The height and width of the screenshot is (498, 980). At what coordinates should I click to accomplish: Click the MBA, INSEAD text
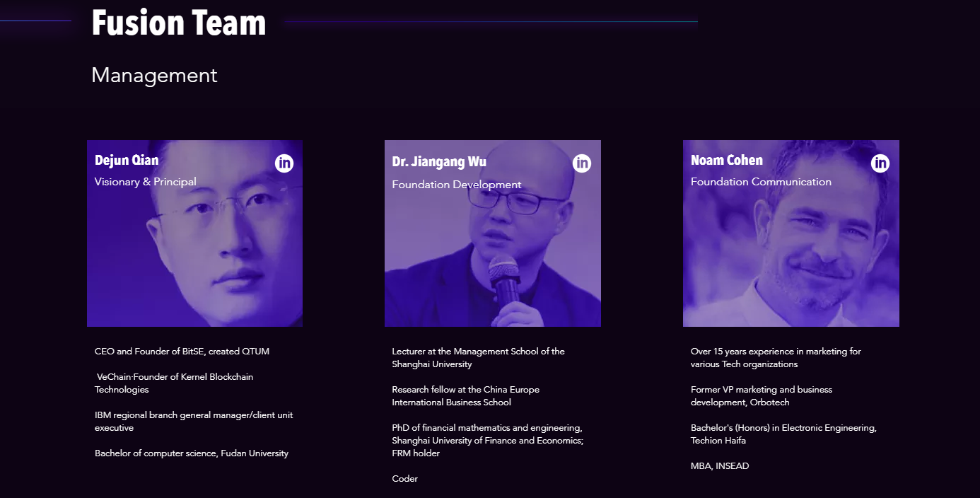720,466
